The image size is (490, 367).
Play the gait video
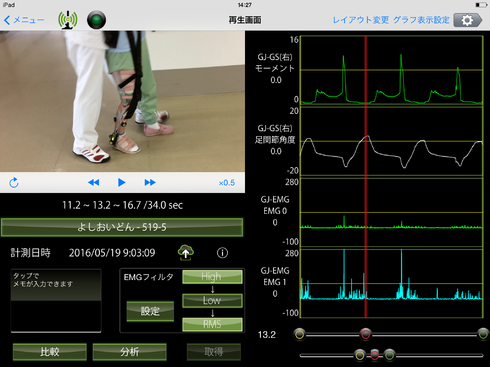tap(122, 183)
